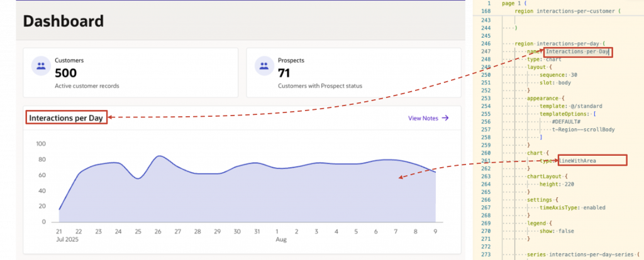Click the Customers card people icon

41,66
